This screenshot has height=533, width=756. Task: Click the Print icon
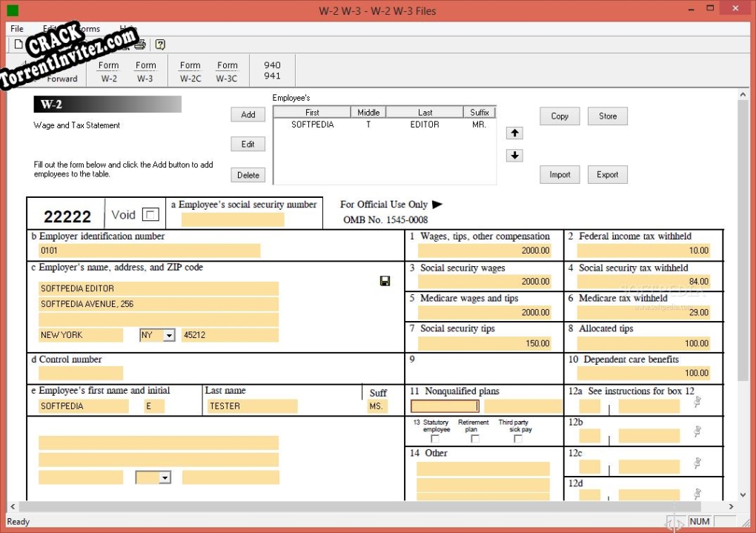click(140, 44)
